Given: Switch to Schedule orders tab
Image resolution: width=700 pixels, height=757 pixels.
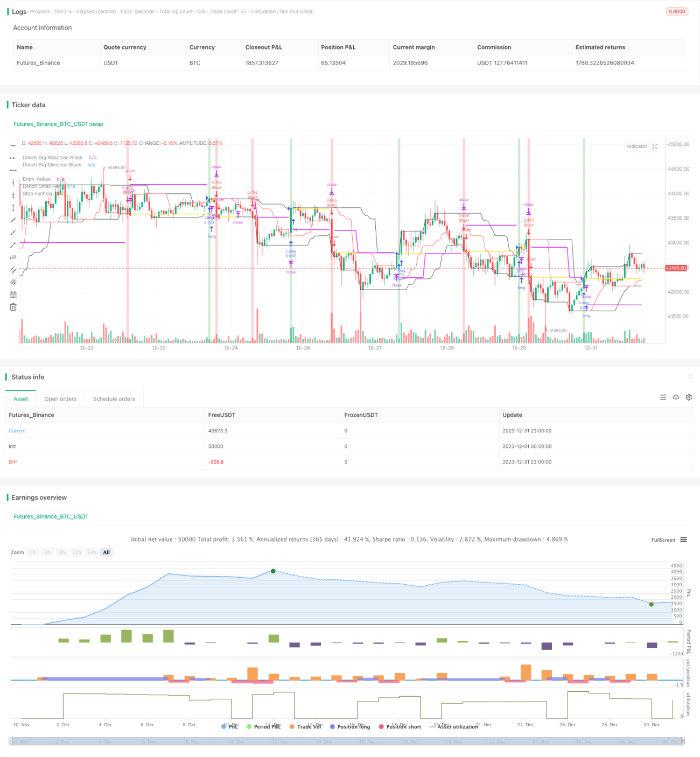Looking at the screenshot, I should (114, 399).
